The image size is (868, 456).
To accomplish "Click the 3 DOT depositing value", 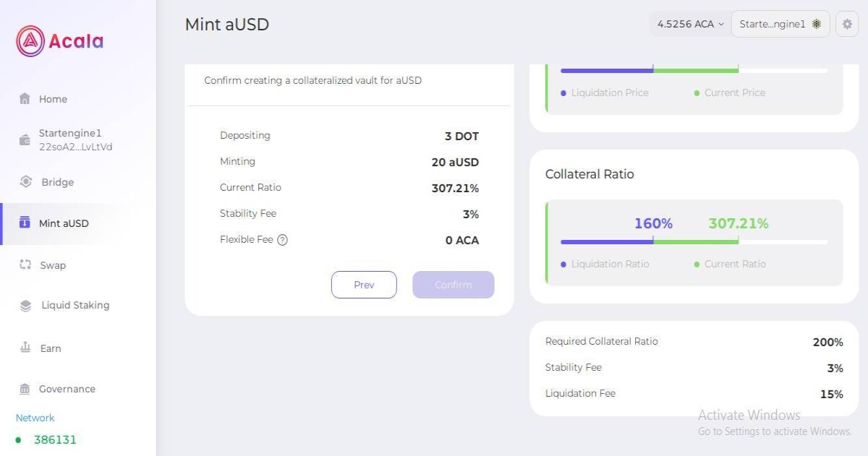I will (x=461, y=136).
